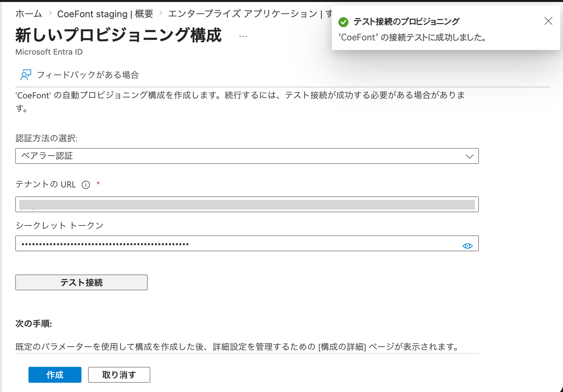Click breadcrumb chevron after ホーム

pyautogui.click(x=50, y=13)
